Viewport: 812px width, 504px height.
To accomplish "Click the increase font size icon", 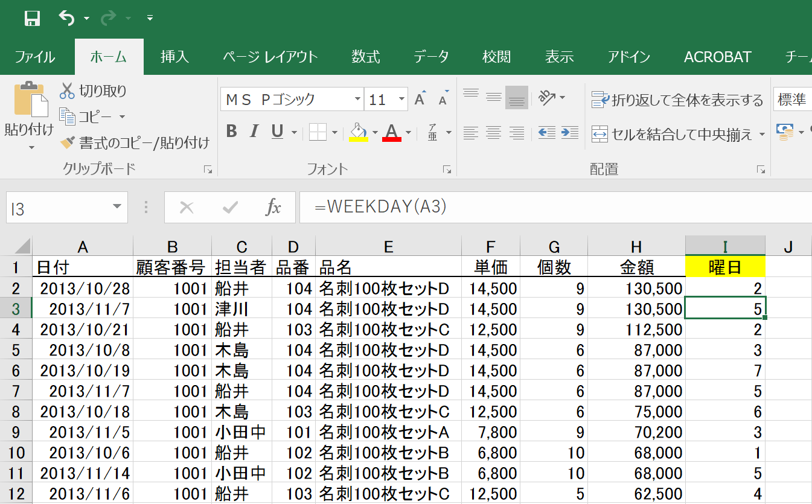I will click(420, 100).
